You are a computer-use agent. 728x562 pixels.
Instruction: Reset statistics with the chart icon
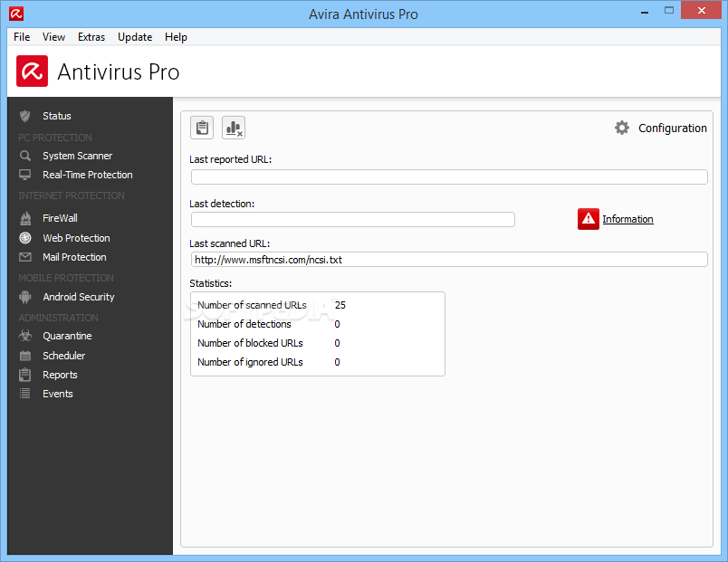coord(234,128)
